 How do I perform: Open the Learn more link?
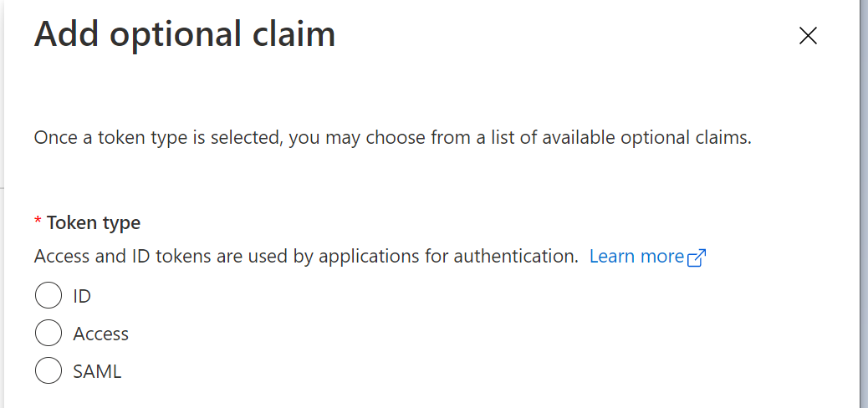[x=636, y=257]
